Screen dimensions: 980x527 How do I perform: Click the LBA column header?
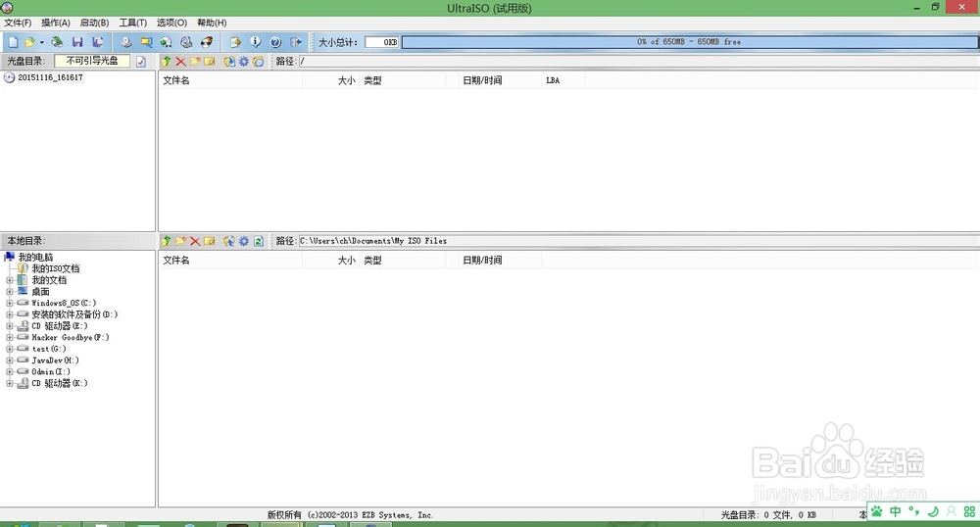coord(563,80)
